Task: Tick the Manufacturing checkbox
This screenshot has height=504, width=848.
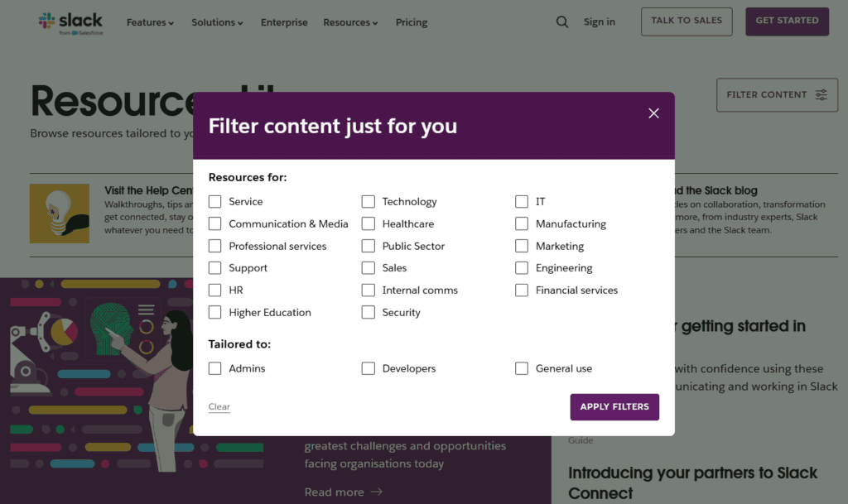Action: [522, 223]
